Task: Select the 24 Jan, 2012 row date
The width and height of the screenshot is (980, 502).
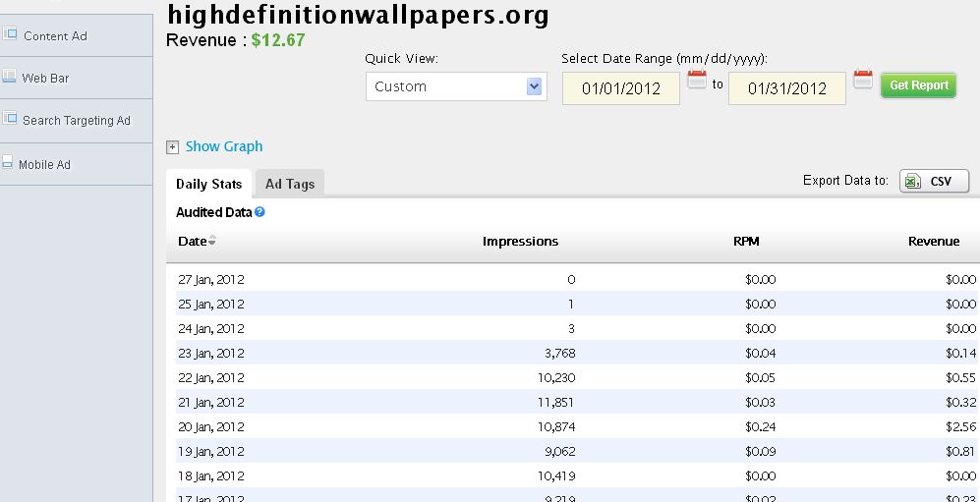Action: point(211,328)
